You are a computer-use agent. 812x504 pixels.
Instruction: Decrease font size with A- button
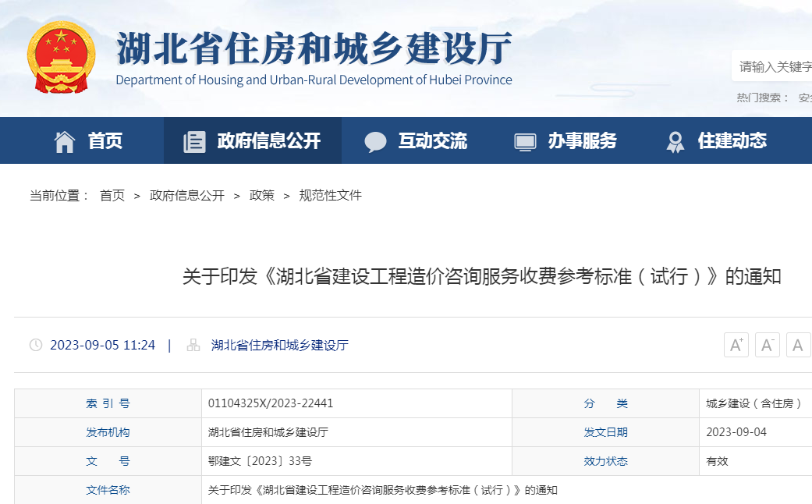coord(767,345)
